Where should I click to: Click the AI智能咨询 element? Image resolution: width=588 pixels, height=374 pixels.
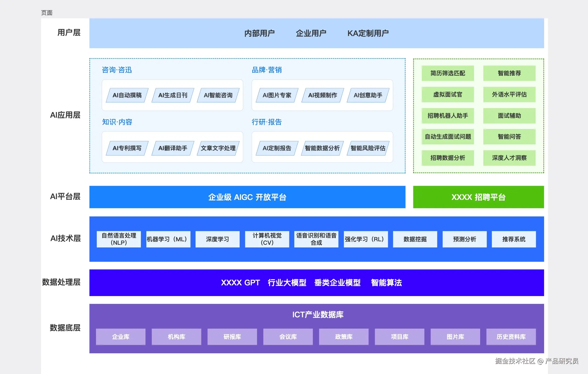click(x=218, y=95)
